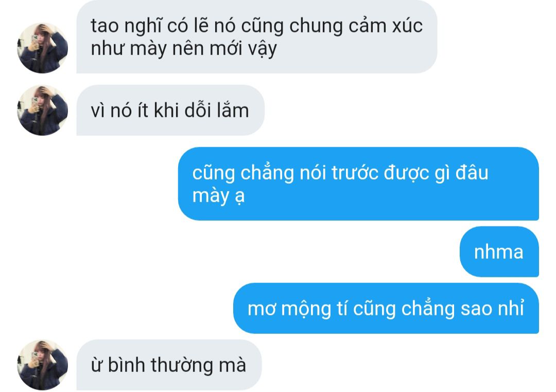Tap the short blue 'nhma' message bubble
Screen dimensions: 556x392
click(499, 252)
